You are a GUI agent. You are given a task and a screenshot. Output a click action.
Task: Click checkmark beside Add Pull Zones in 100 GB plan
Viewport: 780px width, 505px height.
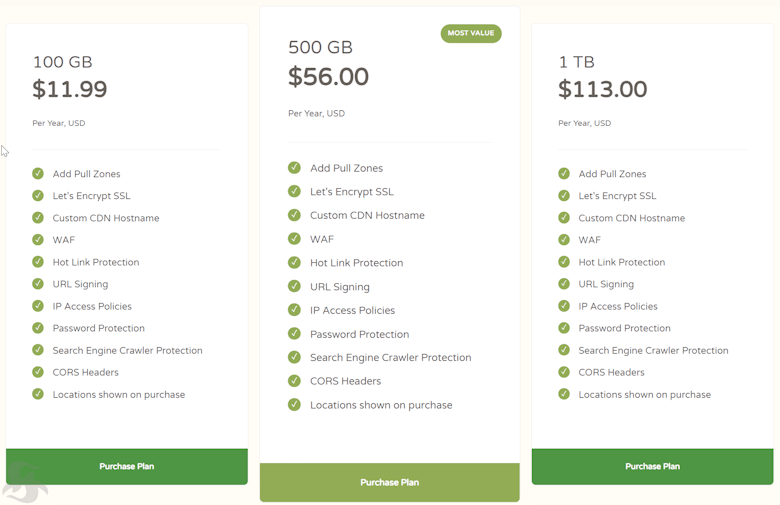click(x=38, y=173)
